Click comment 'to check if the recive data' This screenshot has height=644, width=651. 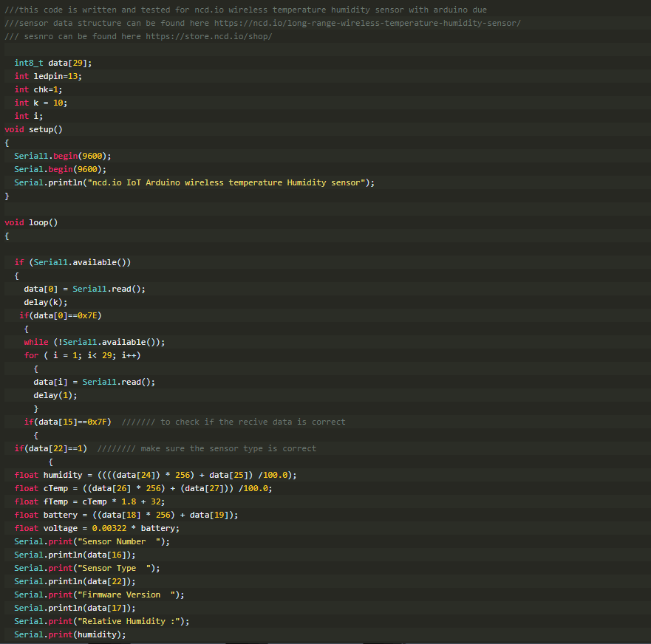(253, 422)
